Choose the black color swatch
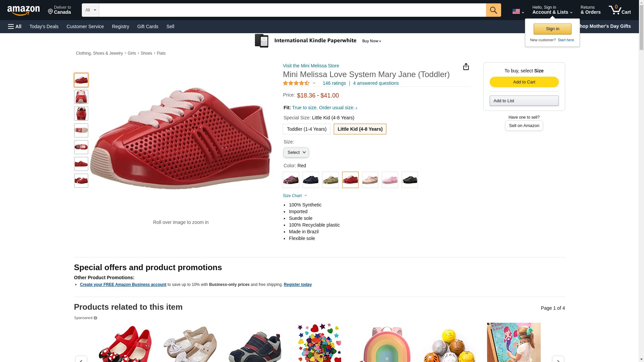 point(410,180)
